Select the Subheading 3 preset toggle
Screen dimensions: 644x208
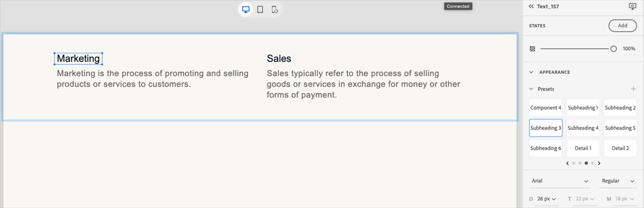point(546,128)
